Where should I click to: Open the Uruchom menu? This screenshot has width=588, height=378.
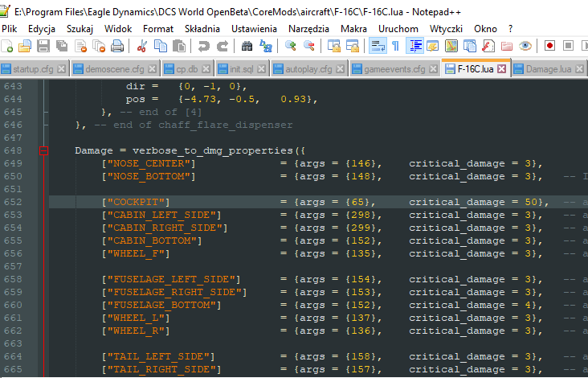398,29
